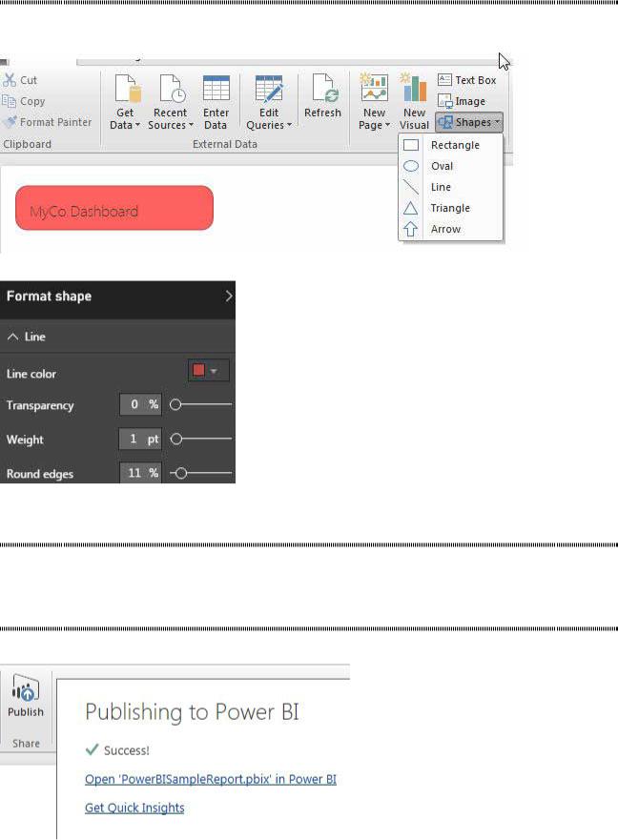Click the Cut scissors icon
Viewport: 618px width, 840px height.
pos(10,80)
